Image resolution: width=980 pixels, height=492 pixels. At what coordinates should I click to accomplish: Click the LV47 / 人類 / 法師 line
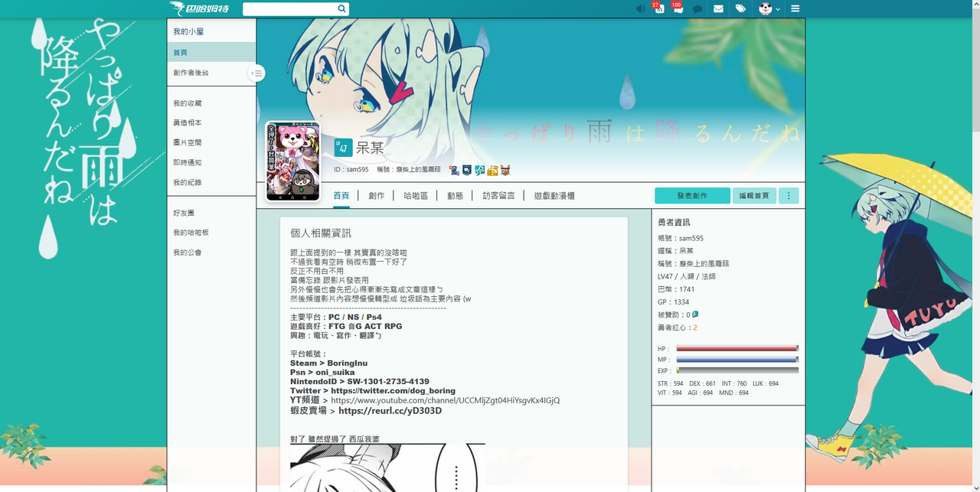tap(687, 276)
